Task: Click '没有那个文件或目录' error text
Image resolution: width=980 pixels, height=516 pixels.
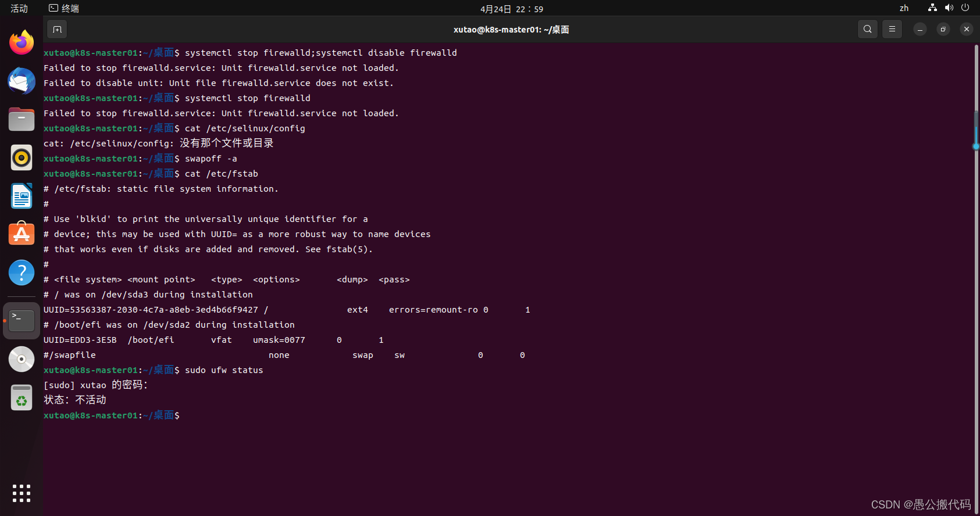Action: (226, 143)
